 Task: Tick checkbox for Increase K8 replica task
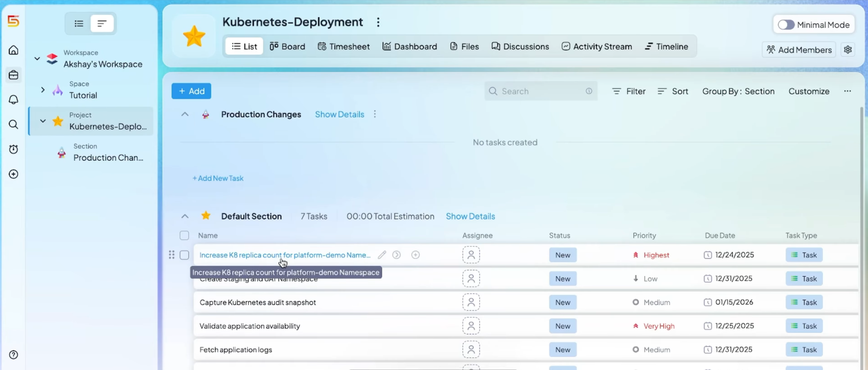tap(184, 255)
